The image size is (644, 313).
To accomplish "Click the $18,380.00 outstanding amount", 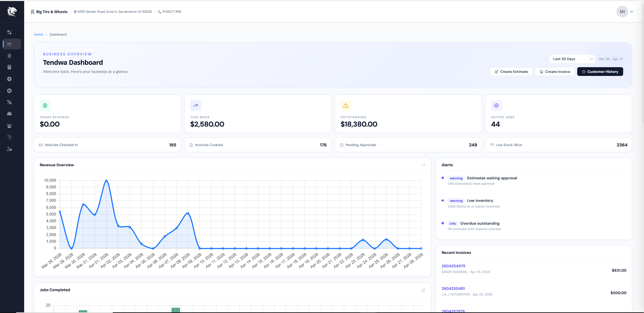I will [359, 124].
